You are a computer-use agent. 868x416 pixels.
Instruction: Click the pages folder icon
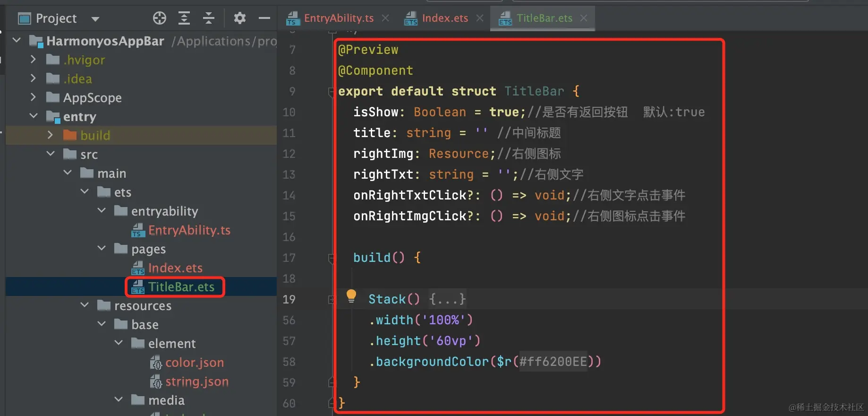121,249
